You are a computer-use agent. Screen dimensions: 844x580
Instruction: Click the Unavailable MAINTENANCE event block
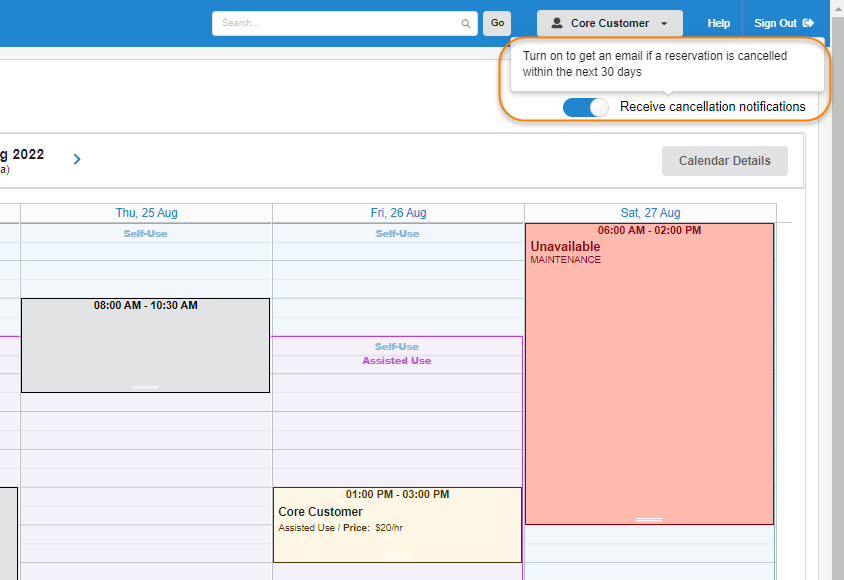click(649, 380)
